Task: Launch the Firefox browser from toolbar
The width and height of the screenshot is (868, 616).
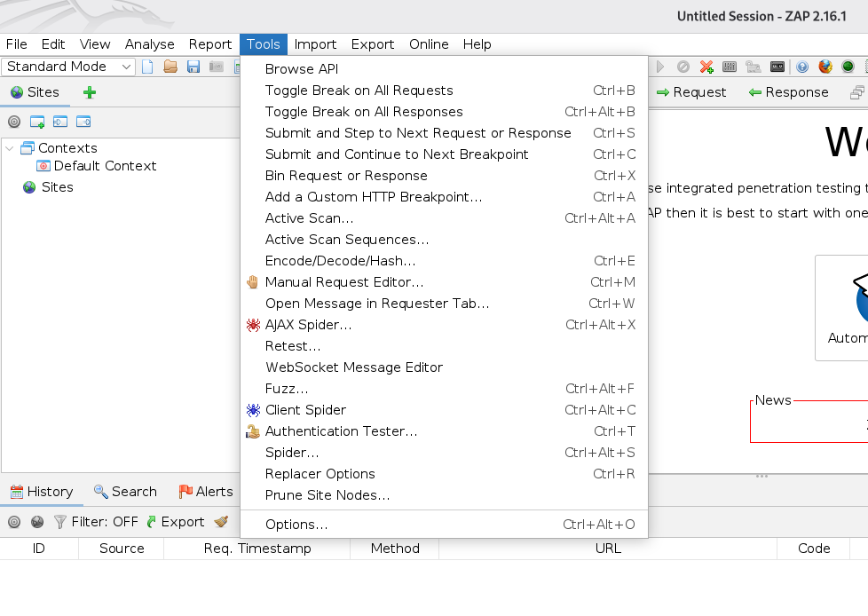Action: (825, 67)
